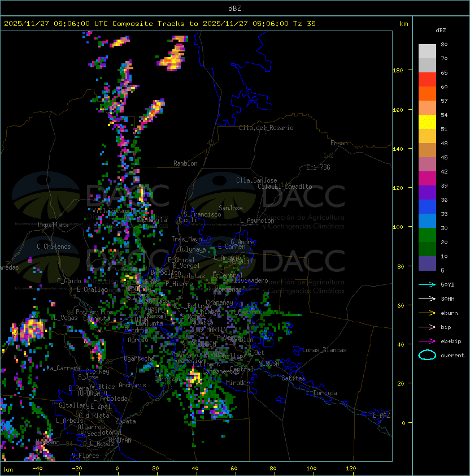Click the 'E_1-736' map label
The image size is (470, 476).
coord(318,167)
